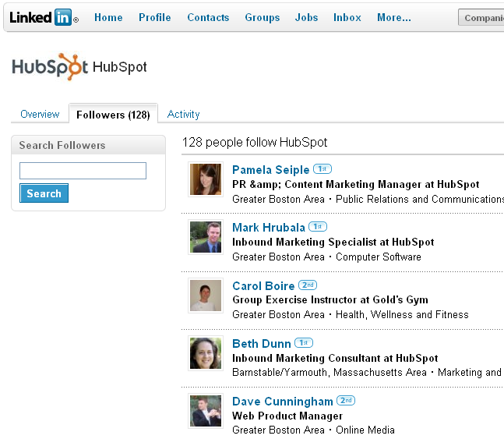Viewport: 504px width, 439px height.
Task: Open Dave Cunningham's profile link
Action: click(x=283, y=402)
